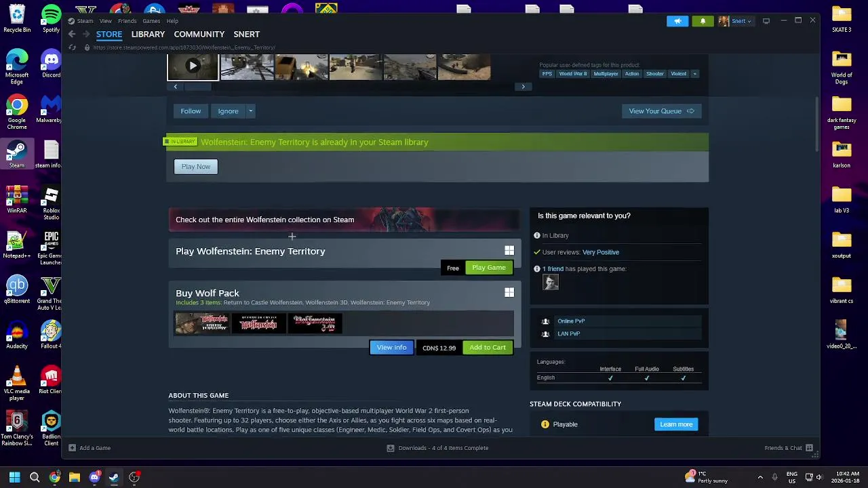Click the Online PvP feature icon

545,321
